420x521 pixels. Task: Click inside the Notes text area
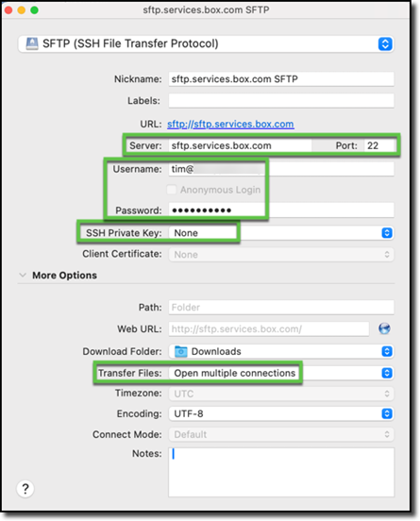[x=281, y=472]
